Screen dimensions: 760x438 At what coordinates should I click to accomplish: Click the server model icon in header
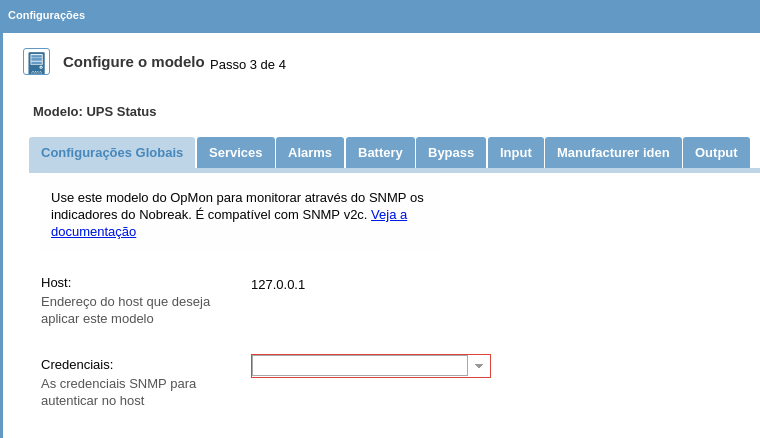coord(36,62)
